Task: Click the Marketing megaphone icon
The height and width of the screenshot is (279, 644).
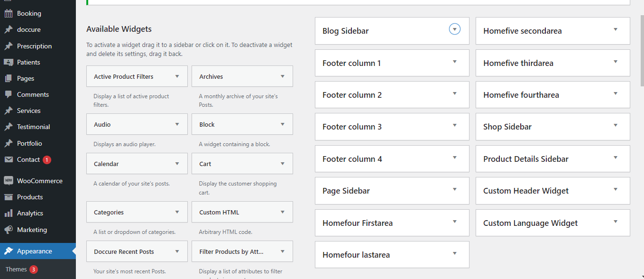Action: coord(9,230)
